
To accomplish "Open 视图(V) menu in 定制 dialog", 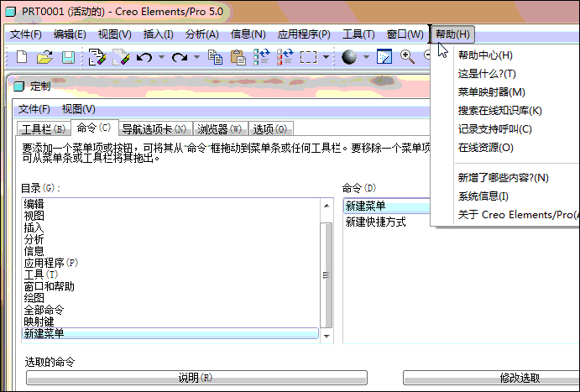I will (x=78, y=109).
